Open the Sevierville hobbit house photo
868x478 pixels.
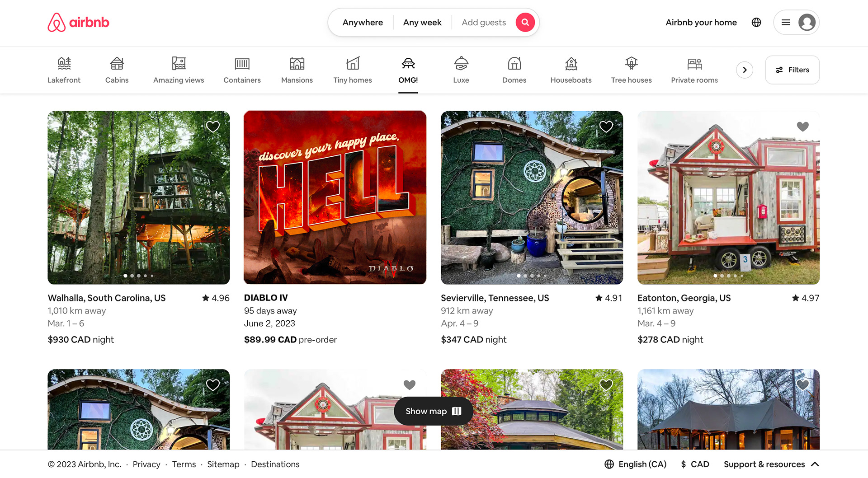(532, 198)
